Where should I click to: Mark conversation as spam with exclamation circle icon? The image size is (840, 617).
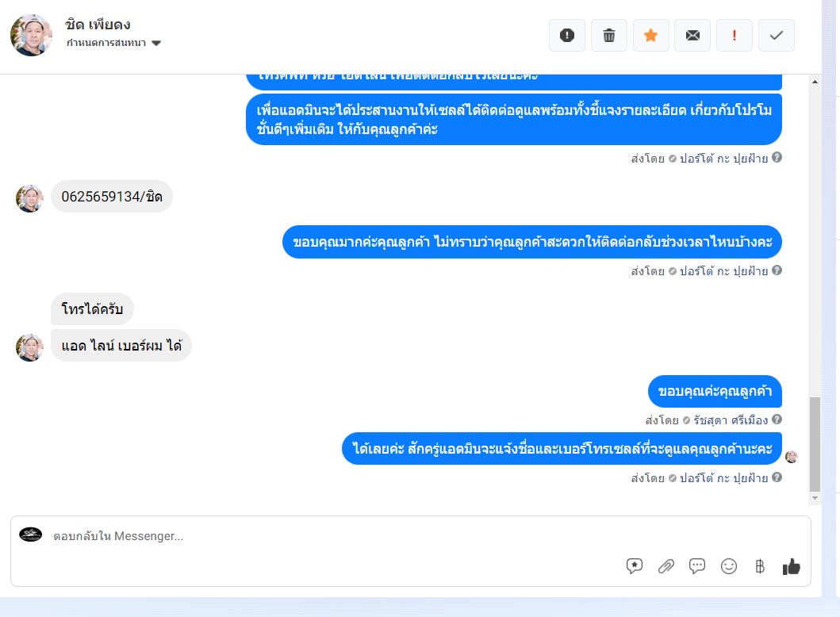(567, 36)
